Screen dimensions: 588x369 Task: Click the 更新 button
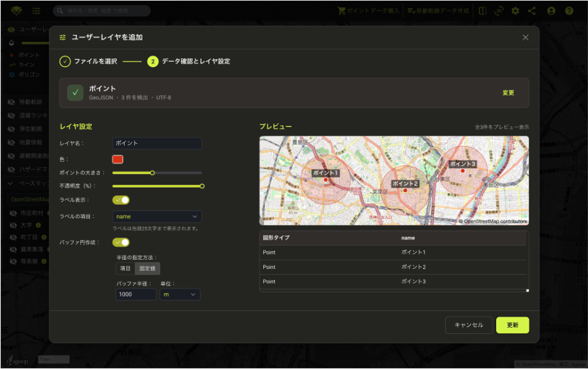512,325
